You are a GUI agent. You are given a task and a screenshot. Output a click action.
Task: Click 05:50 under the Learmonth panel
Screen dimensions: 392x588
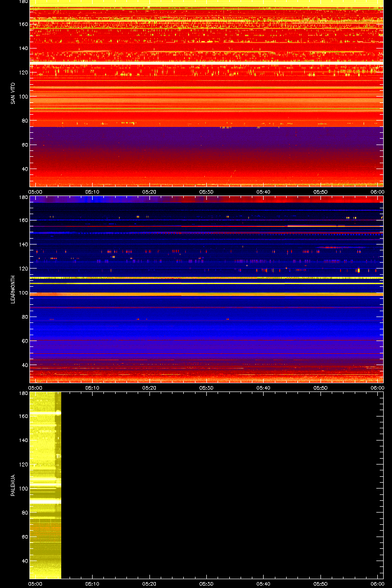(320, 388)
